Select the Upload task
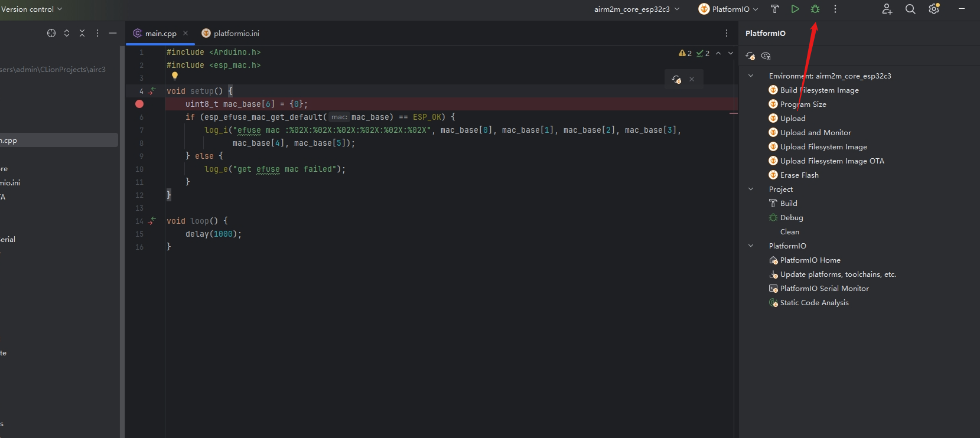 tap(787, 118)
